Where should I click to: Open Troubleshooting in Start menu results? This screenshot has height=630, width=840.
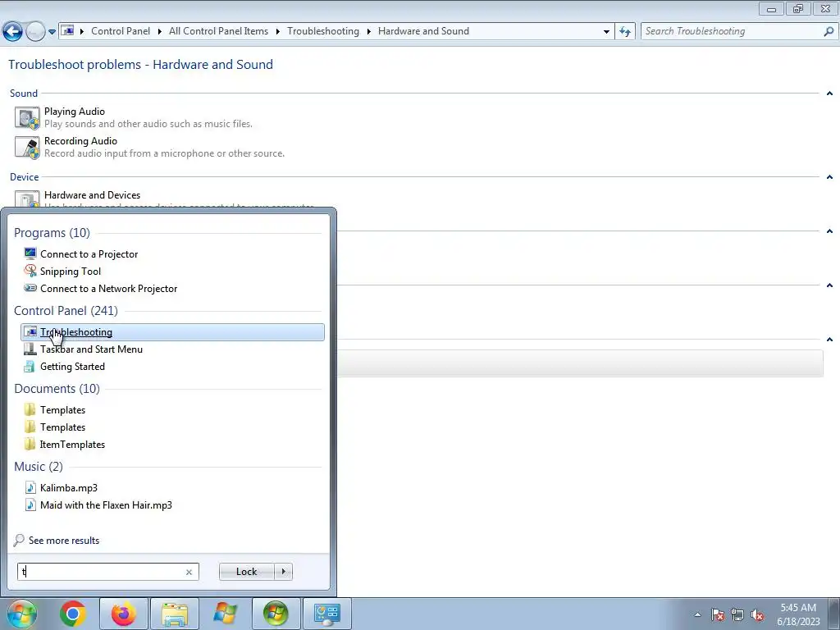(172, 332)
